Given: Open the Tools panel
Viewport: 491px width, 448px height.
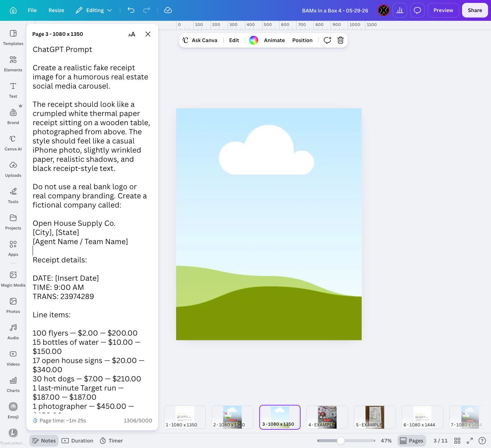Looking at the screenshot, I should coord(13,196).
